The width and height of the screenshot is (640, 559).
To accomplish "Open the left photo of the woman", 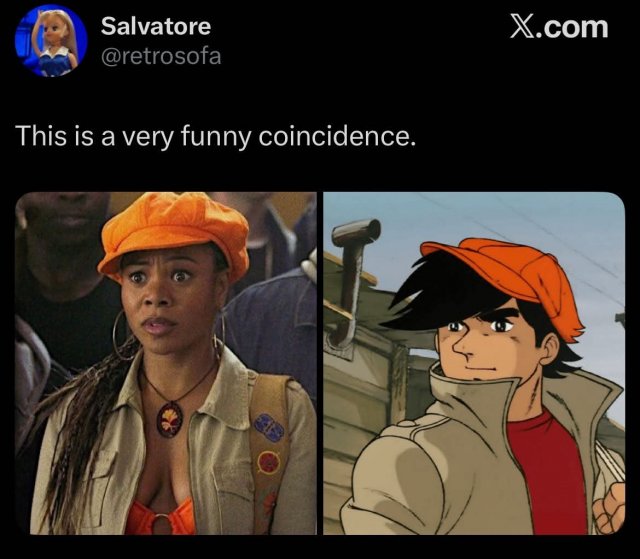I will coord(166,363).
